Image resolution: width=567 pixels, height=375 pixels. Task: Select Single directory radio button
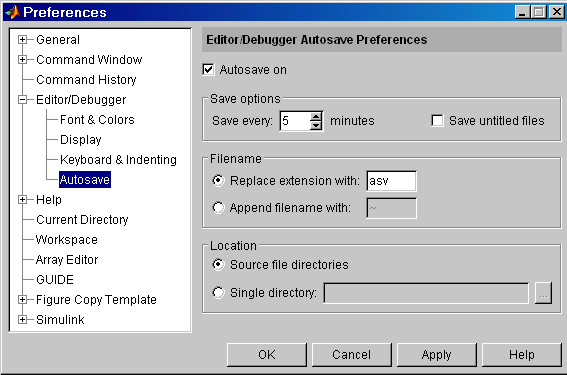[218, 292]
